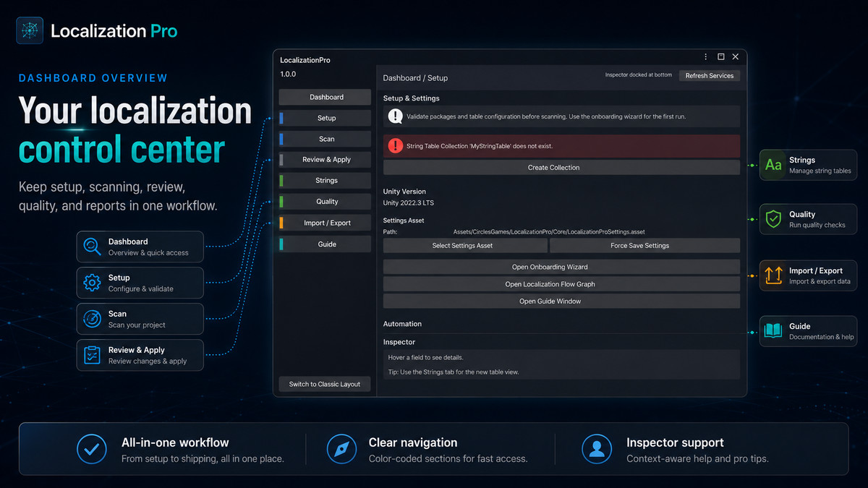Close the LocalizationPro window
The width and height of the screenshot is (868, 488).
(x=736, y=57)
